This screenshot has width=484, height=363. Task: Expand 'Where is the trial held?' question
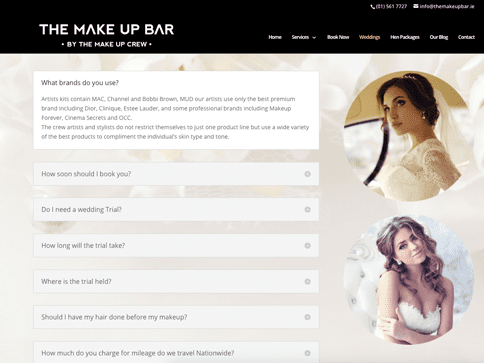[x=176, y=281]
